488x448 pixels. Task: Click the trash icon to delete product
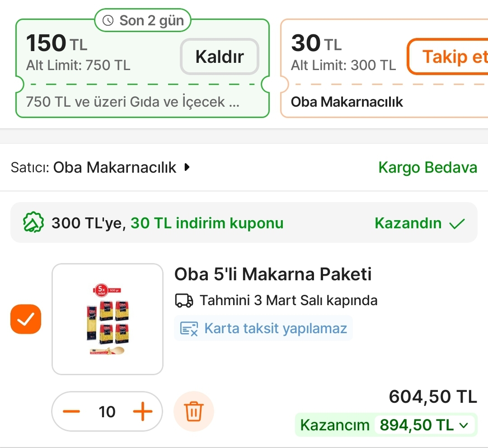coord(193,411)
